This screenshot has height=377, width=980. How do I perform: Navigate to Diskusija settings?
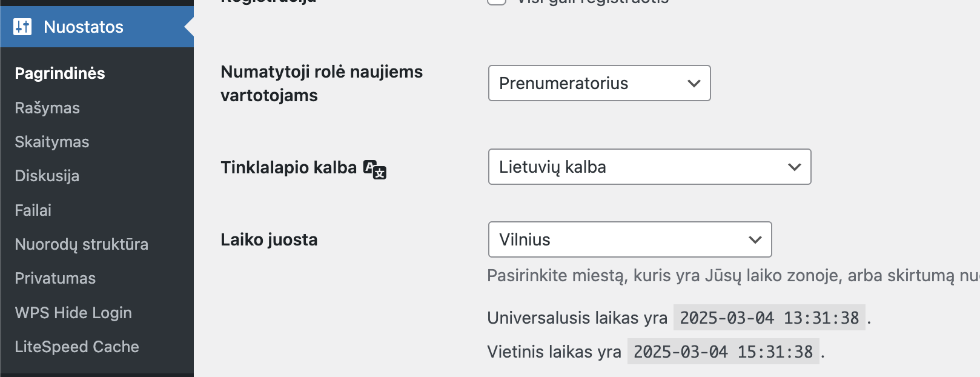pyautogui.click(x=47, y=176)
